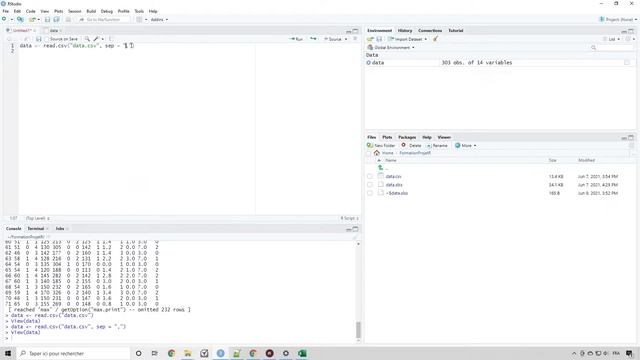Click the Go to file/function field
The width and height of the screenshot is (640, 360).
tap(103, 19)
